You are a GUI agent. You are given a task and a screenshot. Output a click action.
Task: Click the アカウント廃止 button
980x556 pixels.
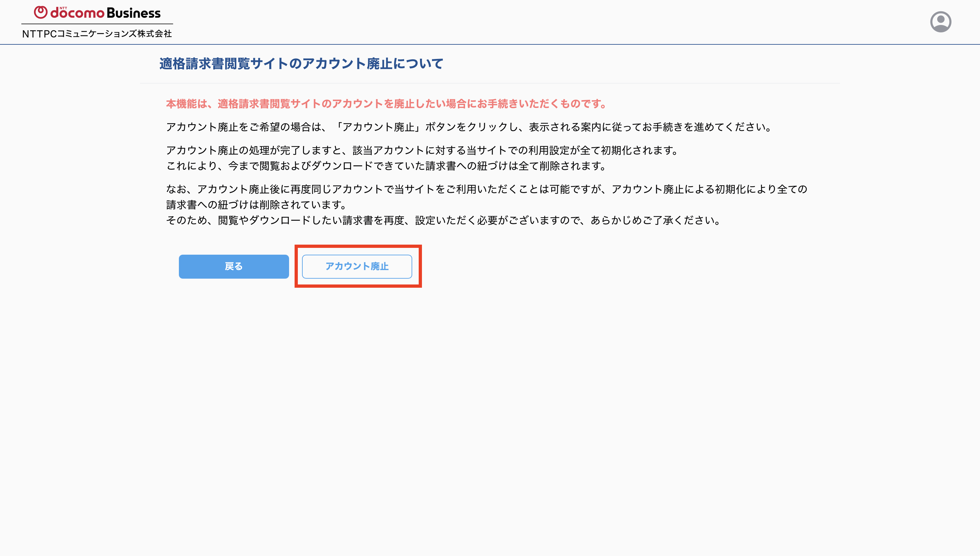[x=357, y=266]
